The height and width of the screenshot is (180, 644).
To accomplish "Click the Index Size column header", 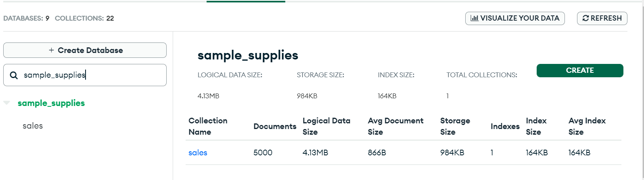I will (x=536, y=126).
